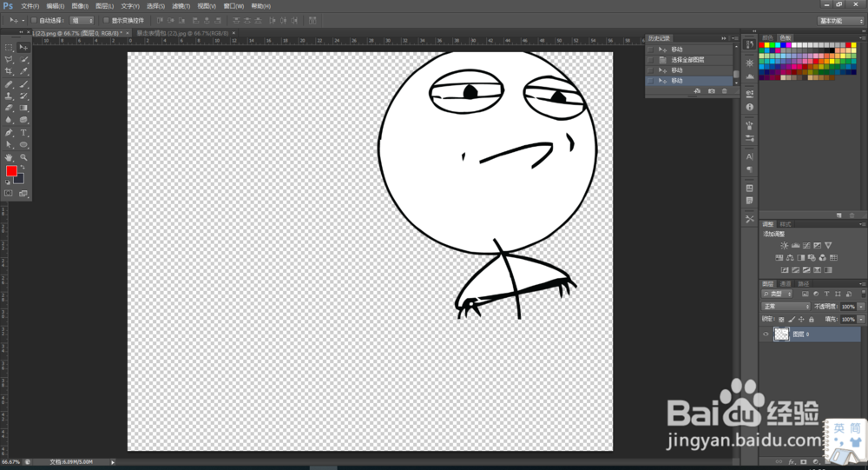Click the red foreground color swatch
Image resolution: width=868 pixels, height=470 pixels.
[11, 170]
